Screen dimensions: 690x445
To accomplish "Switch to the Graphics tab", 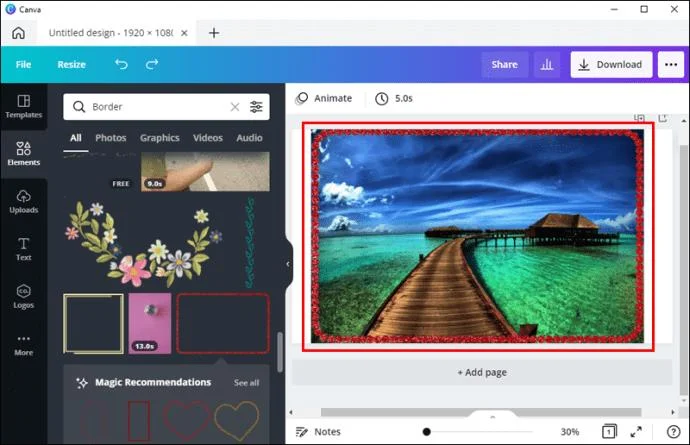I will [x=159, y=138].
